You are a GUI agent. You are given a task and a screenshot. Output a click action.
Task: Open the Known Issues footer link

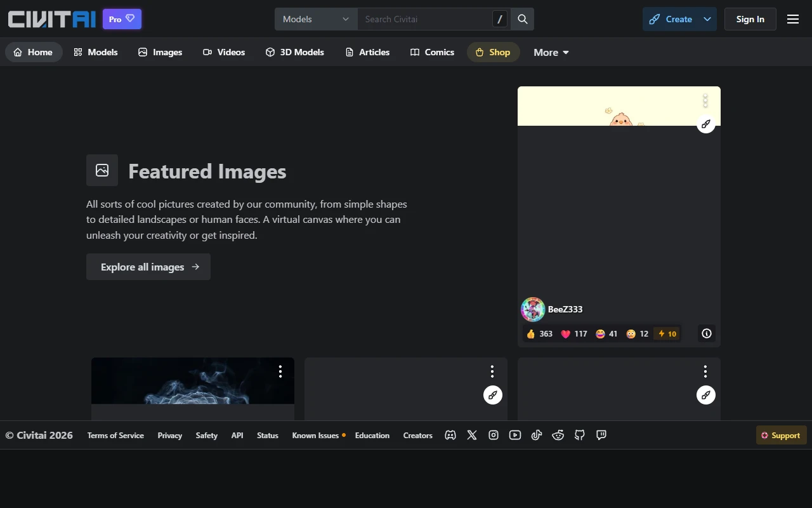pyautogui.click(x=318, y=435)
